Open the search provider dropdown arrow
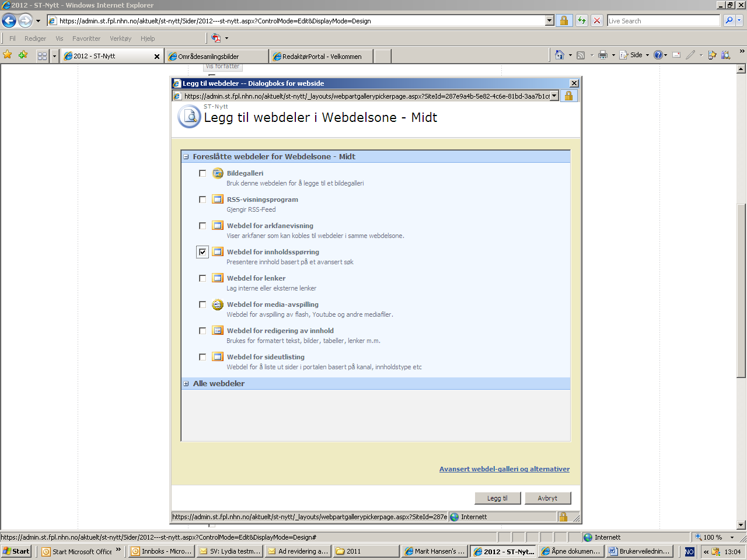The image size is (747, 560). (739, 20)
